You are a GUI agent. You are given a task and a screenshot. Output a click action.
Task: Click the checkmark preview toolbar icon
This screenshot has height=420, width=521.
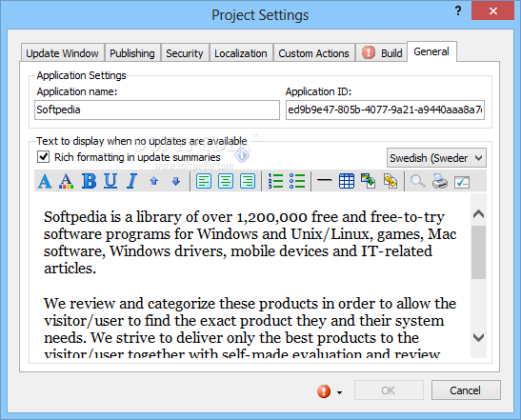462,182
